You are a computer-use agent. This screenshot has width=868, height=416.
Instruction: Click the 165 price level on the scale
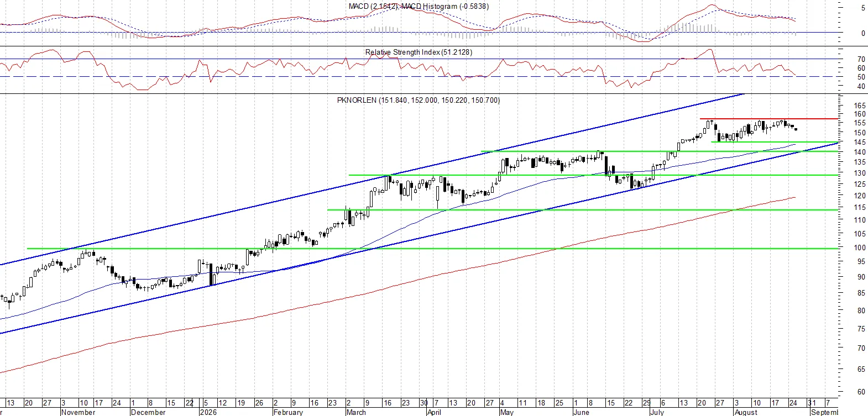tap(859, 105)
